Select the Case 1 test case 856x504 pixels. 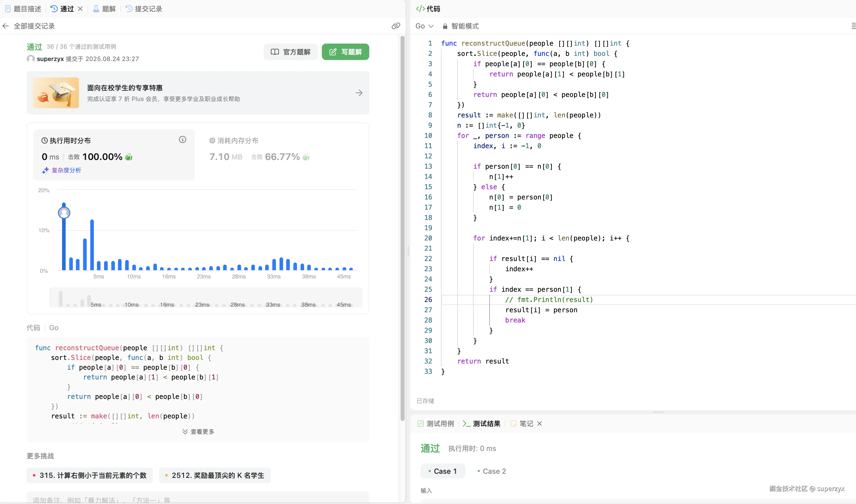click(x=443, y=471)
